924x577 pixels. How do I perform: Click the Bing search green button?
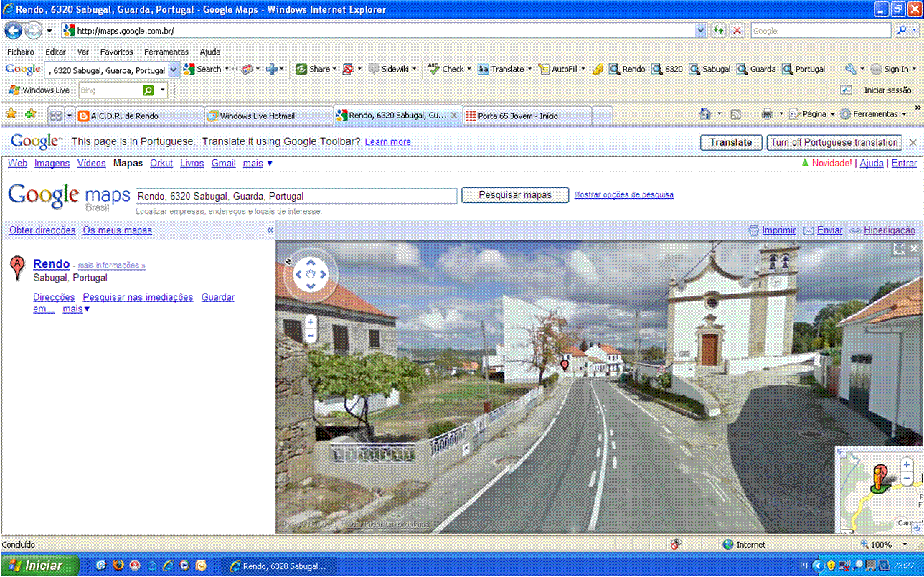coord(148,90)
